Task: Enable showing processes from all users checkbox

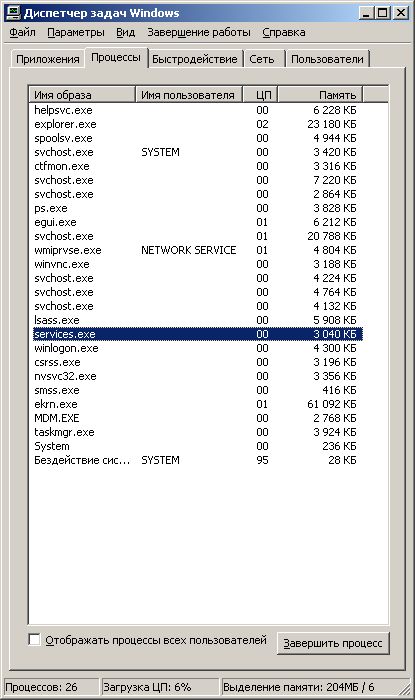Action: [x=34, y=639]
